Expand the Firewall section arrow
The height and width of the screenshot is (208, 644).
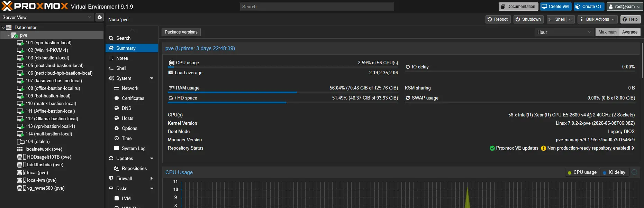[152, 179]
